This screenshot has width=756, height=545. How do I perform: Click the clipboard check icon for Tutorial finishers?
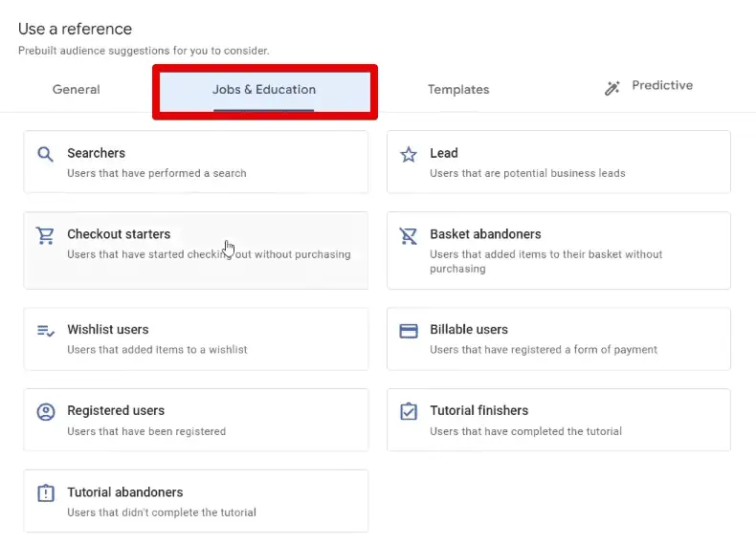pos(409,412)
